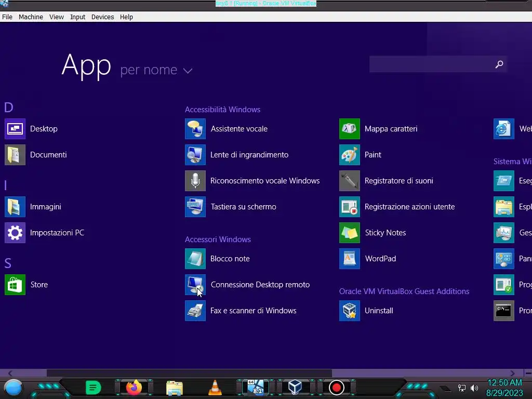Launch Tastiera su schermo icon

(195, 207)
